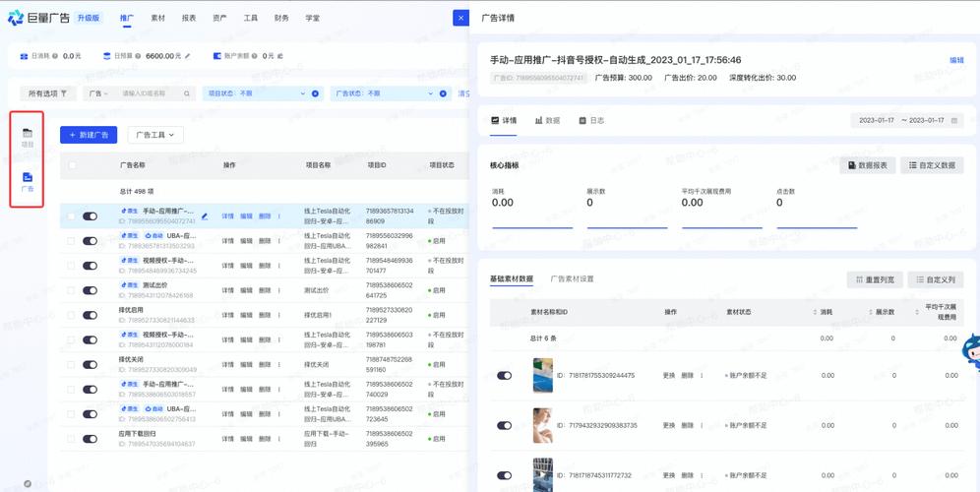Close the 广告详情 panel with the blue X
This screenshot has height=492, width=980.
460,18
